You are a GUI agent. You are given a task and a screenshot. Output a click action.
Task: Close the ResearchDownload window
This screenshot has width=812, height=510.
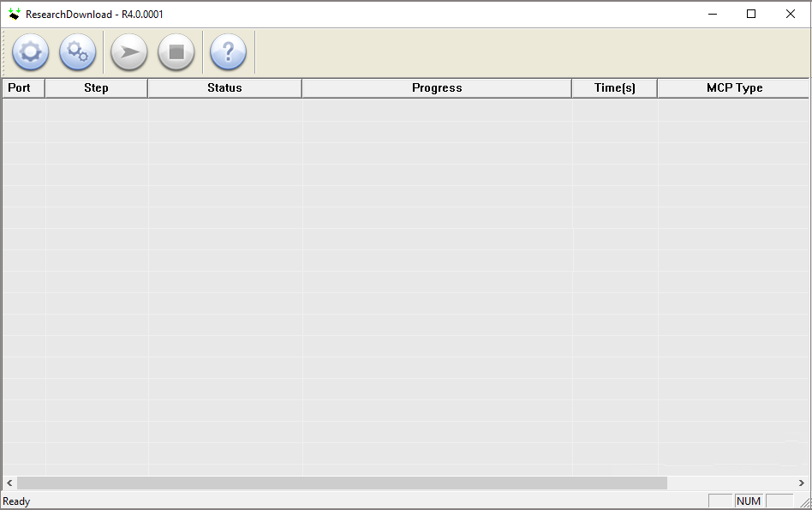tap(791, 14)
